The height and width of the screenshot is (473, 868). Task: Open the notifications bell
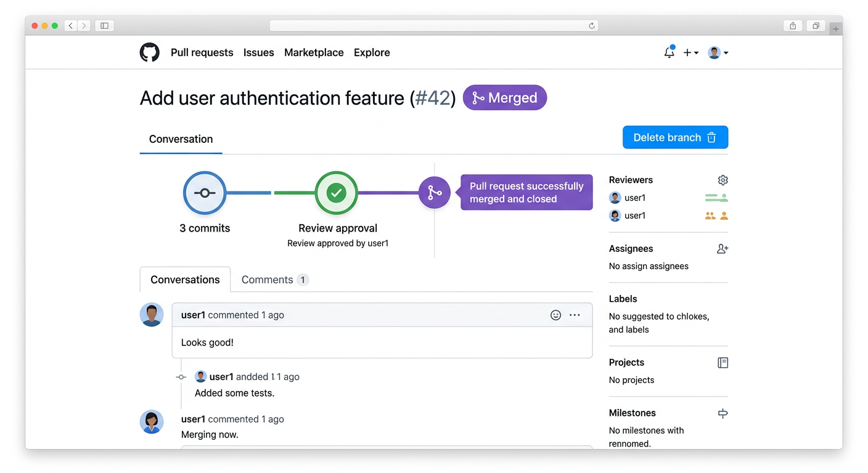click(x=669, y=52)
